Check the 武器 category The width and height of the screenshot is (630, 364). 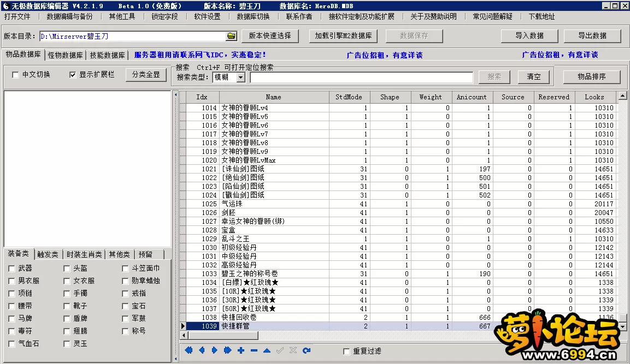11,268
